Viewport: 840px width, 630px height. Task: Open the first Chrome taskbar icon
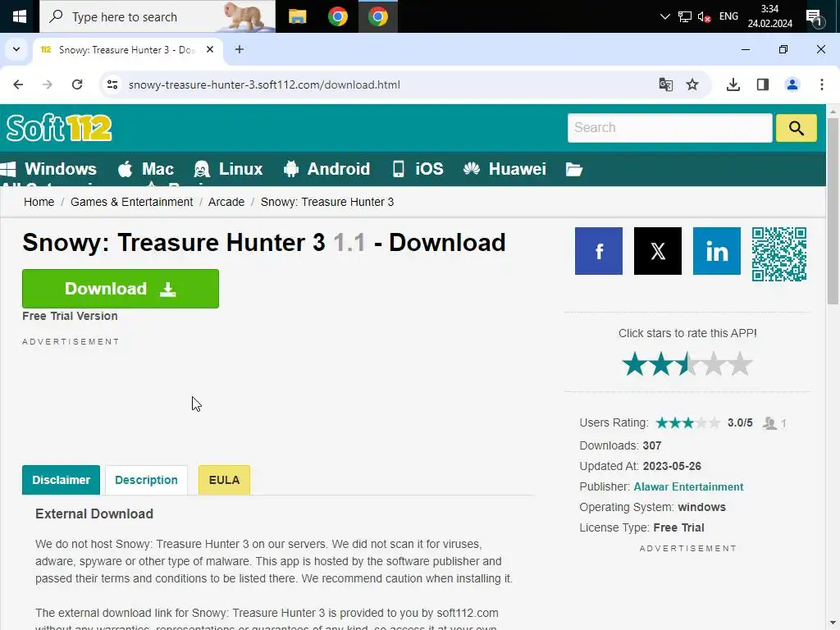[337, 16]
